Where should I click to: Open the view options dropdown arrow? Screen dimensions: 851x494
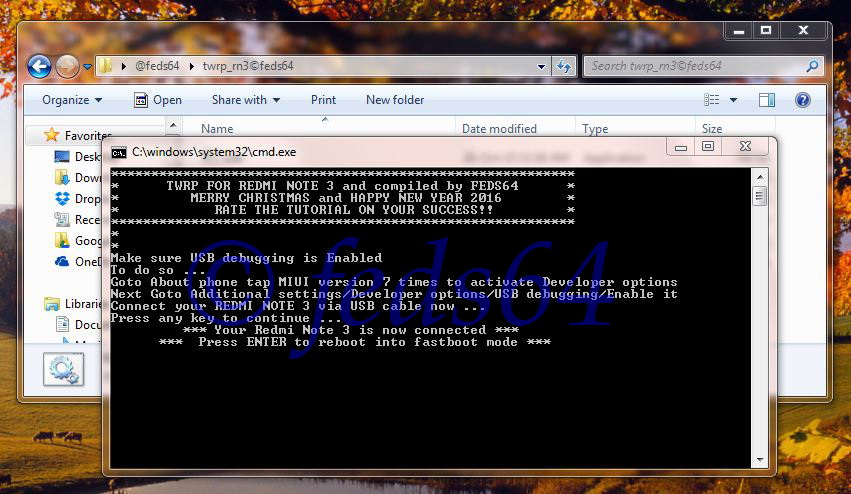[x=733, y=100]
